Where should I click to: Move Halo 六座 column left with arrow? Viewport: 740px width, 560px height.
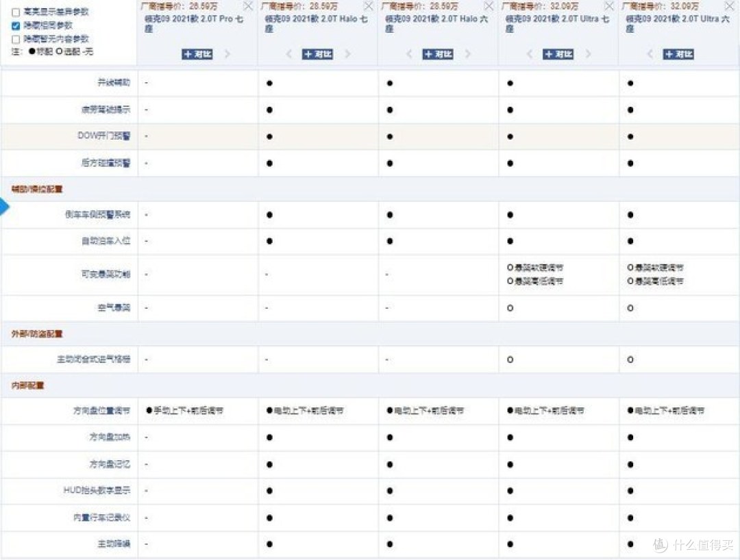(x=409, y=53)
